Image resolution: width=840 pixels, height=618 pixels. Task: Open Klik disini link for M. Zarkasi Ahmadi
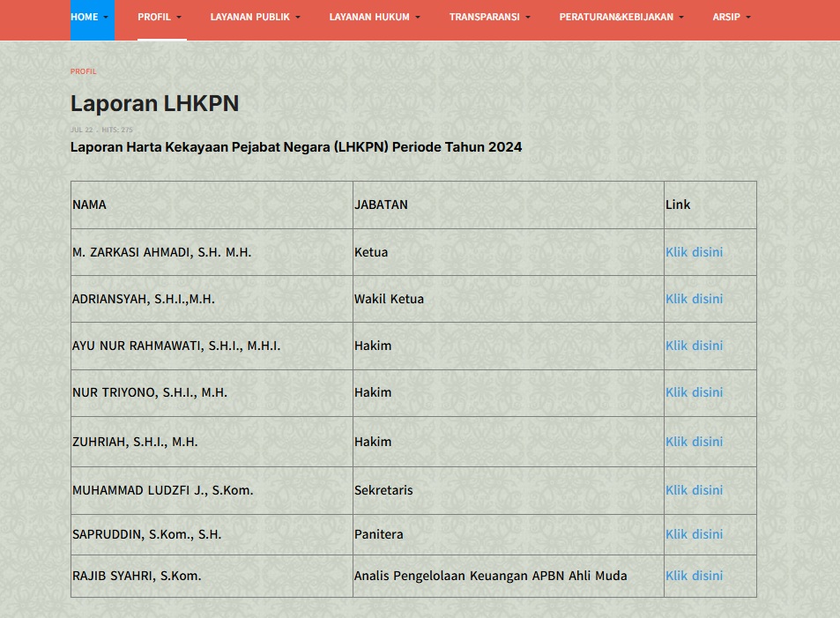click(x=694, y=252)
